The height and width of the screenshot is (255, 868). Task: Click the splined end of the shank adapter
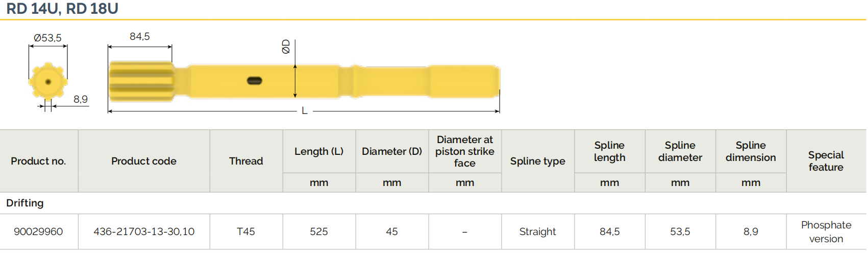(x=141, y=81)
